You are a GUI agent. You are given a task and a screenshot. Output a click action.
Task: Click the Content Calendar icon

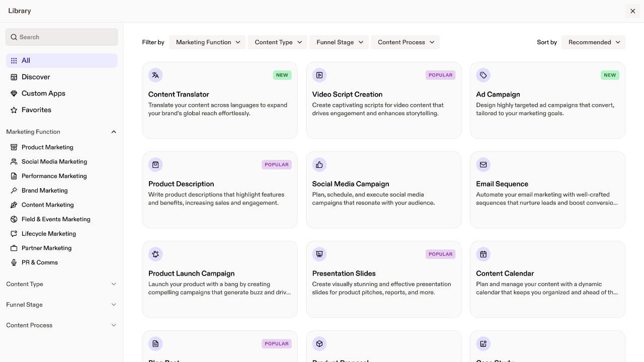483,254
